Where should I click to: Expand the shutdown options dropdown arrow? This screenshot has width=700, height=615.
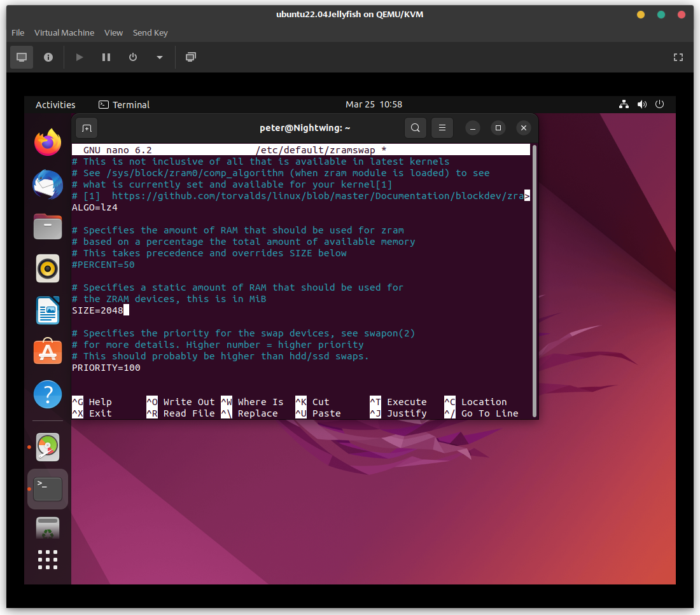pos(160,57)
